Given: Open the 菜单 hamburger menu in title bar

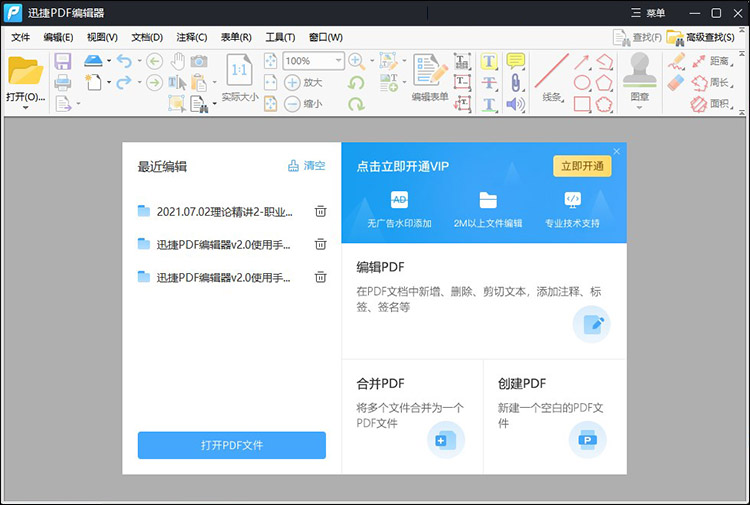Looking at the screenshot, I should 648,13.
